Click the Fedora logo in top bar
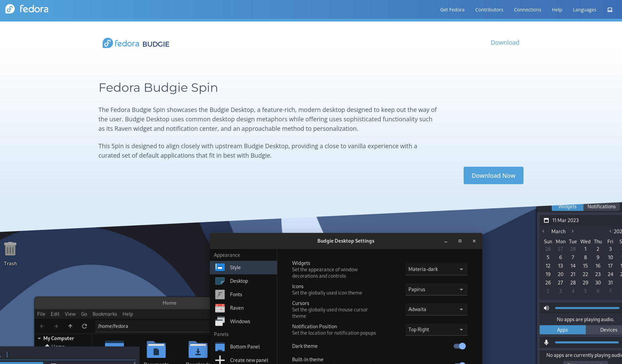 pos(27,9)
